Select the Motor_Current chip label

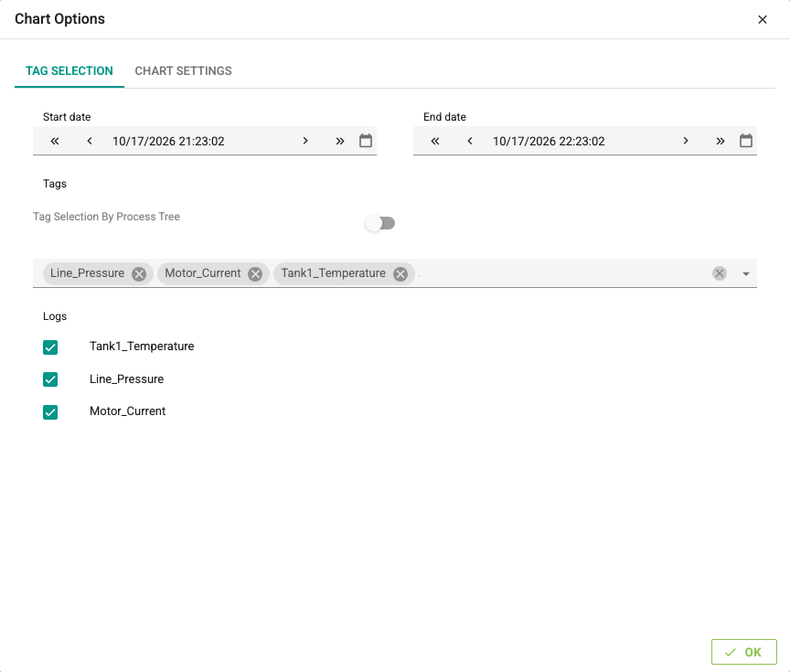pyautogui.click(x=203, y=273)
